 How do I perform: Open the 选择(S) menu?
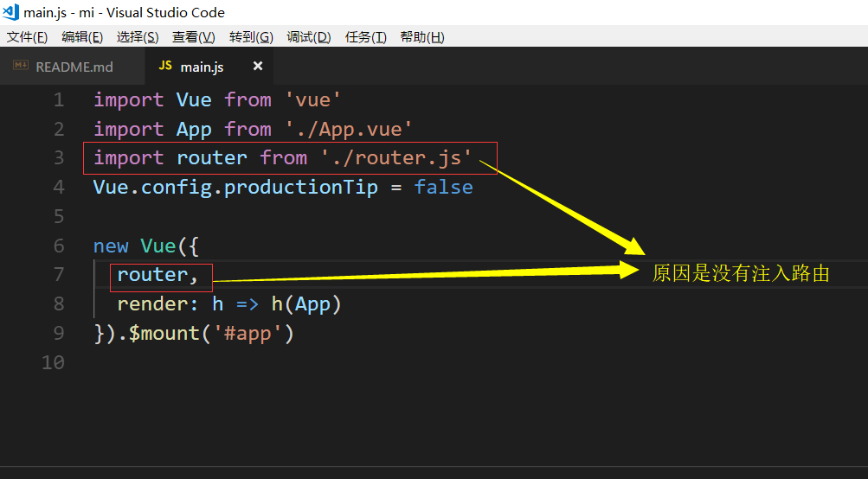point(138,37)
